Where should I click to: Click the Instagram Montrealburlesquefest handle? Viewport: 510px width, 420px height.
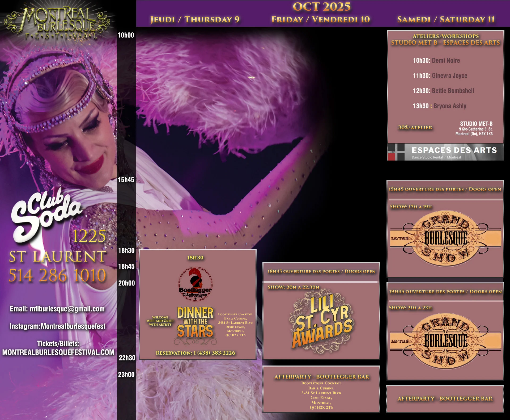57,326
